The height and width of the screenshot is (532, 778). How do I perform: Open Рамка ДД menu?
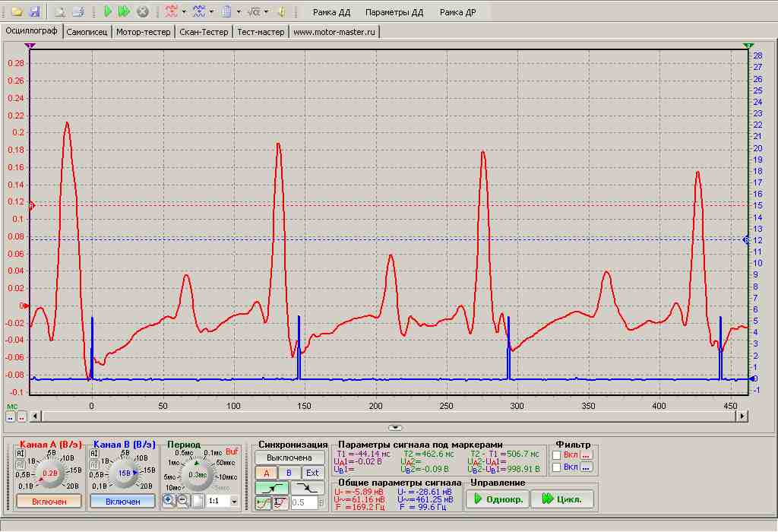pos(331,12)
